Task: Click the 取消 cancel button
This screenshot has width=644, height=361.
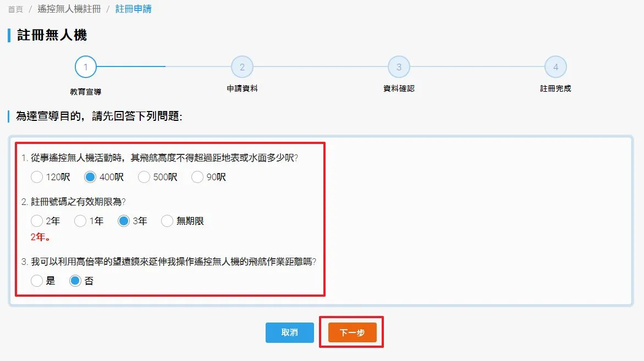Action: point(290,332)
